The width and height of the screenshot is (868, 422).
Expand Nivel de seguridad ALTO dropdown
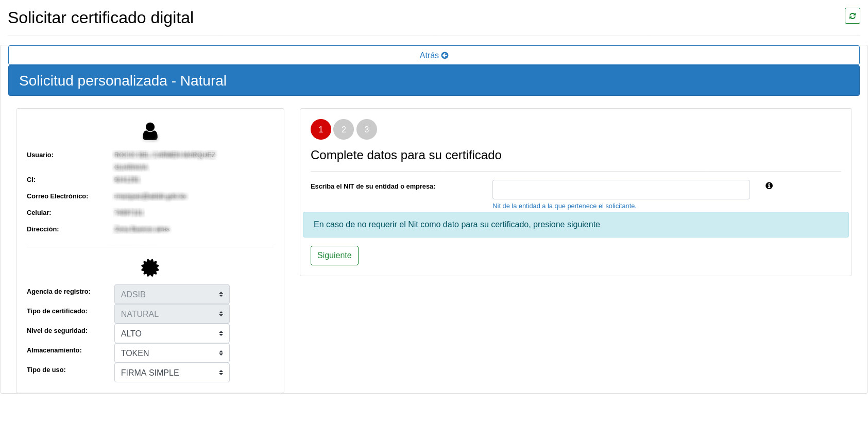pyautogui.click(x=172, y=333)
